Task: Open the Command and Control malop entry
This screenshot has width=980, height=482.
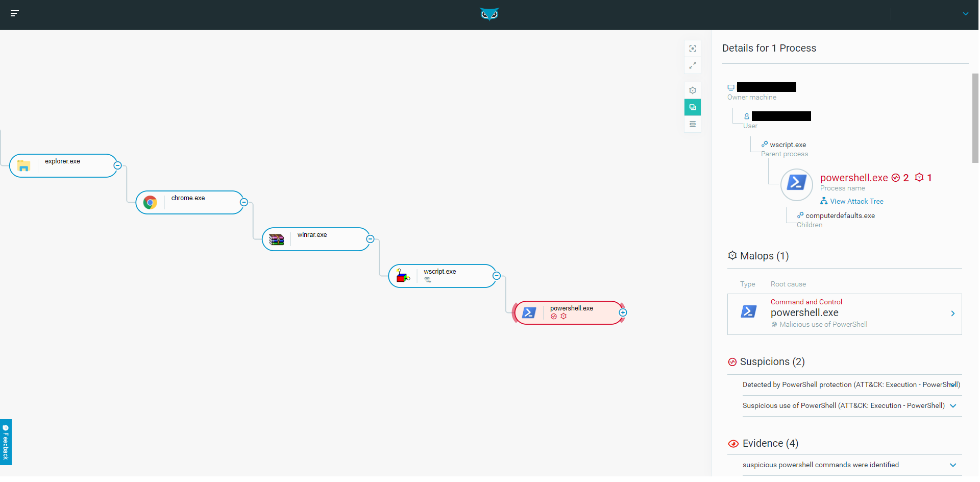Action: click(x=844, y=314)
